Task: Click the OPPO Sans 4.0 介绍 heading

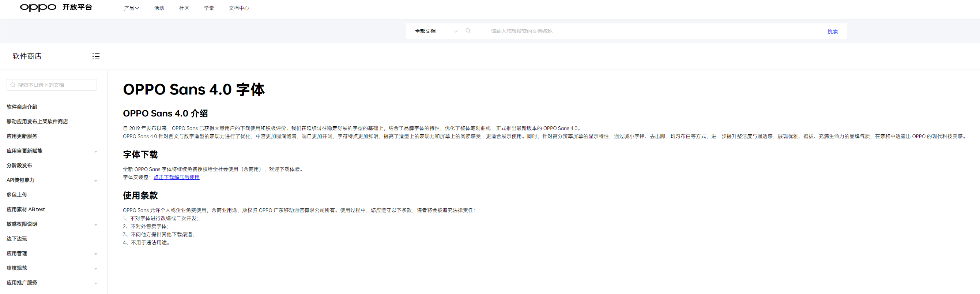Action: [165, 113]
